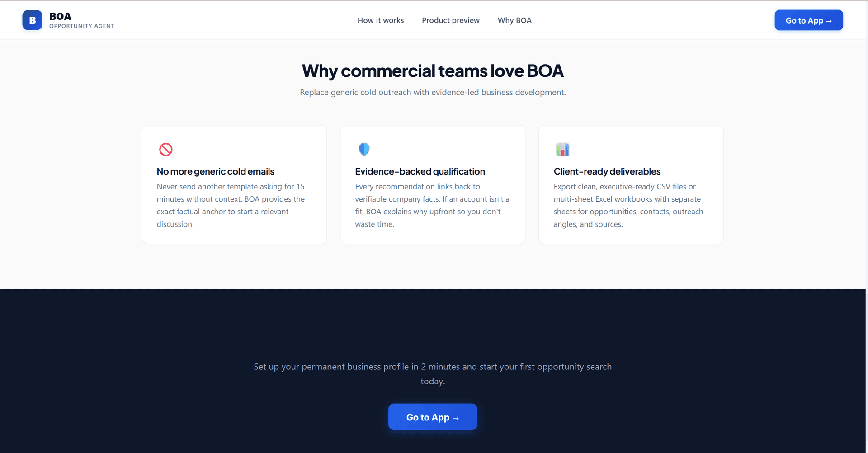868x453 pixels.
Task: Click the Evidence-backed qualification heading
Action: coord(420,171)
